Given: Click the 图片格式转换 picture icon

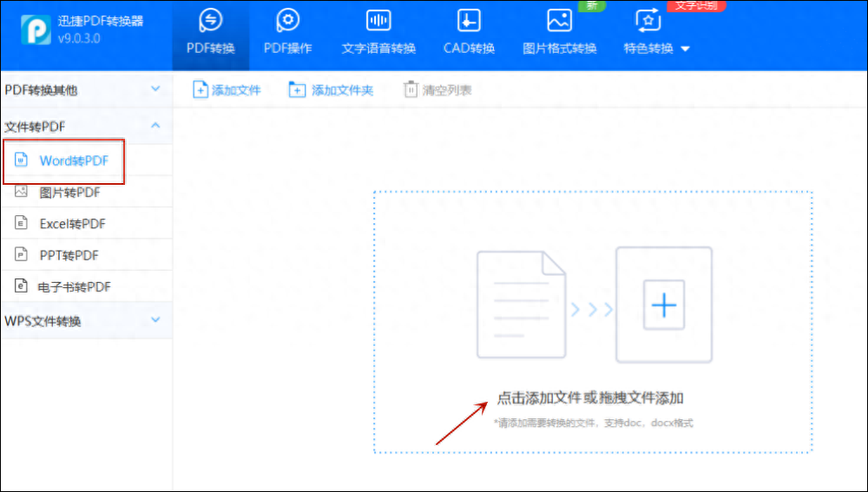Looking at the screenshot, I should click(560, 21).
